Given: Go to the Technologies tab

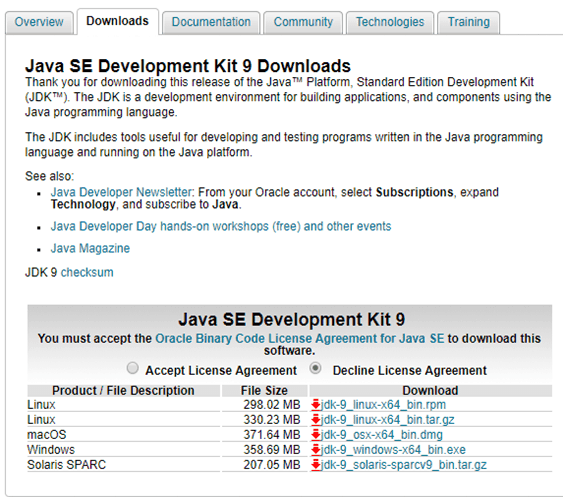Looking at the screenshot, I should pos(390,22).
